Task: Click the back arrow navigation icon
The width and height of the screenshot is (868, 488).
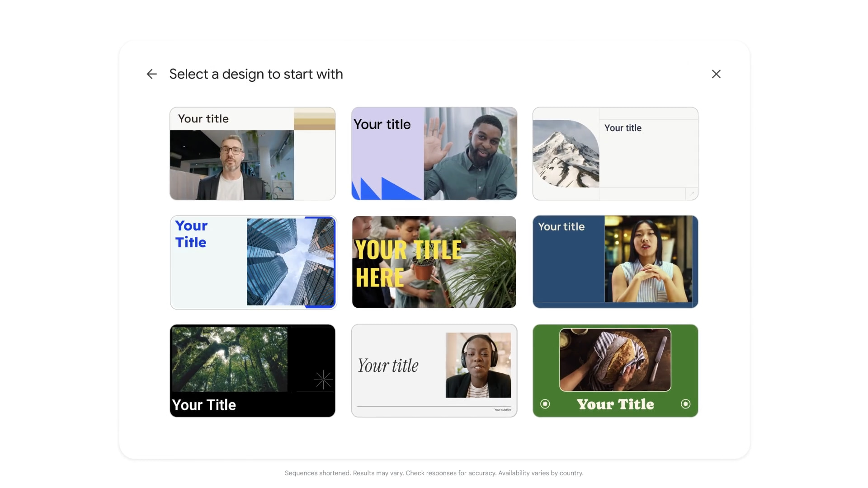Action: click(x=151, y=73)
